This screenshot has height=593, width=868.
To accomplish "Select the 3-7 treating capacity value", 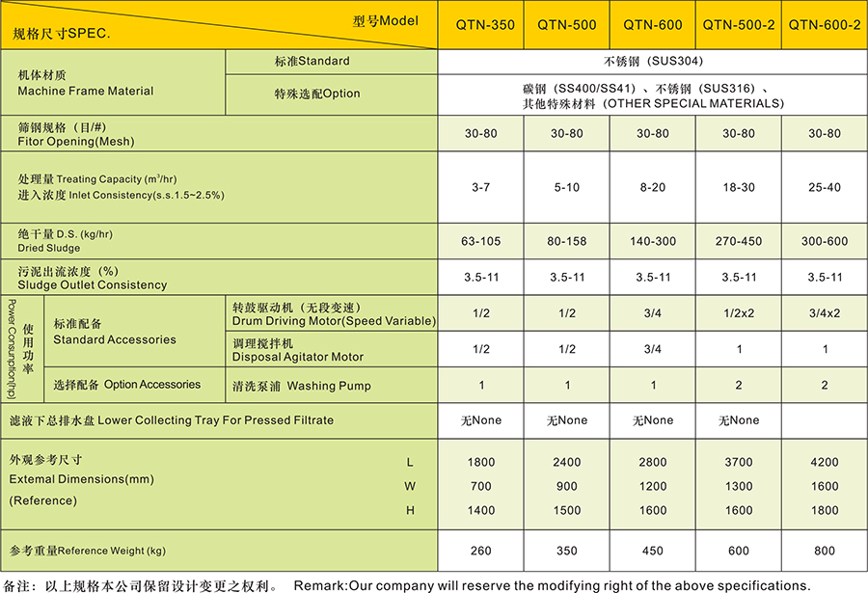I will pyautogui.click(x=480, y=187).
